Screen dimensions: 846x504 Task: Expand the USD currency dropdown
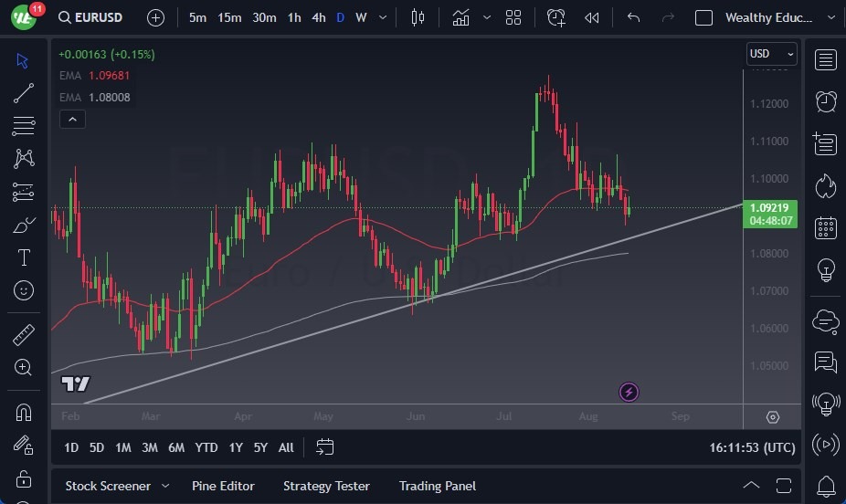[771, 54]
